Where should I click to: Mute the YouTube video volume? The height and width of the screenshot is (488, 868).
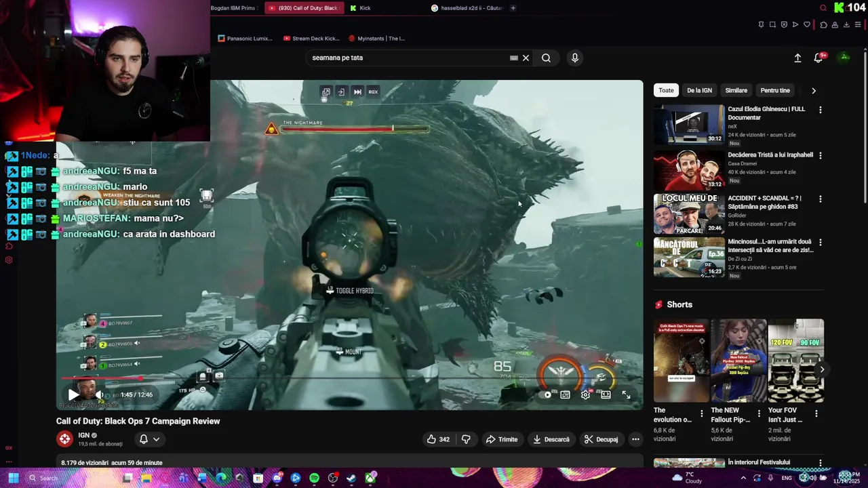(x=99, y=394)
